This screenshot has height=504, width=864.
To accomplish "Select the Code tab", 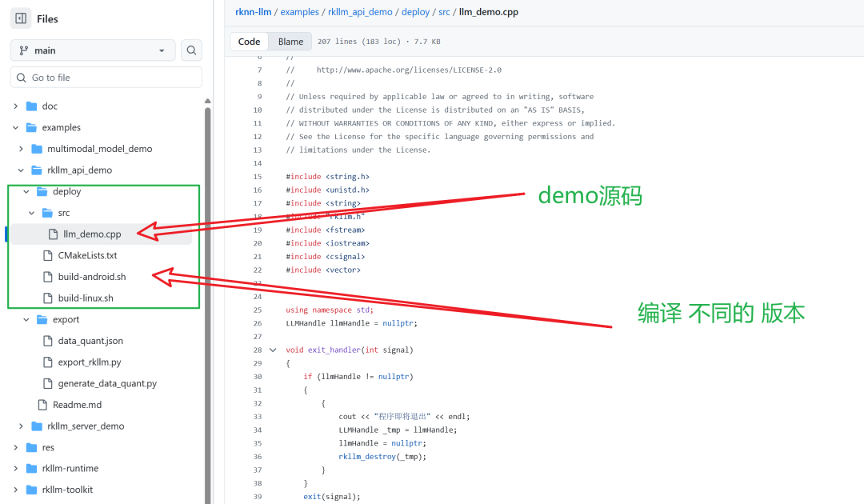I will click(249, 42).
